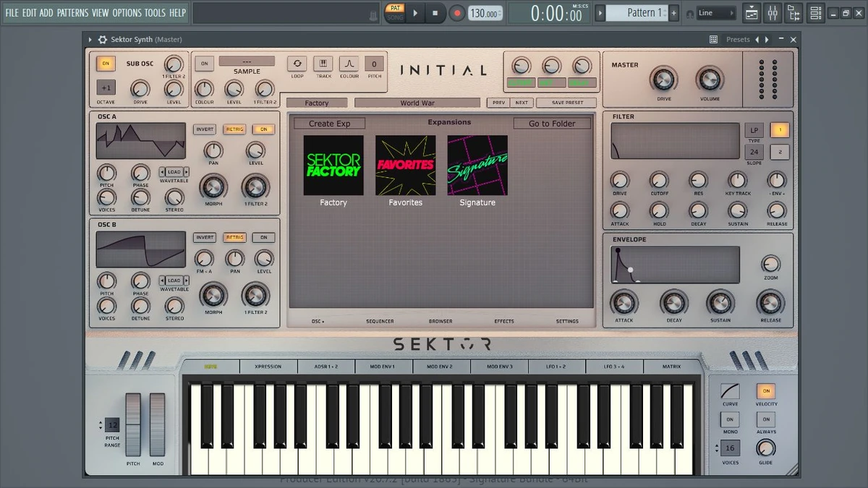The image size is (868, 488).
Task: Click the NEXT preset button
Action: tap(522, 103)
